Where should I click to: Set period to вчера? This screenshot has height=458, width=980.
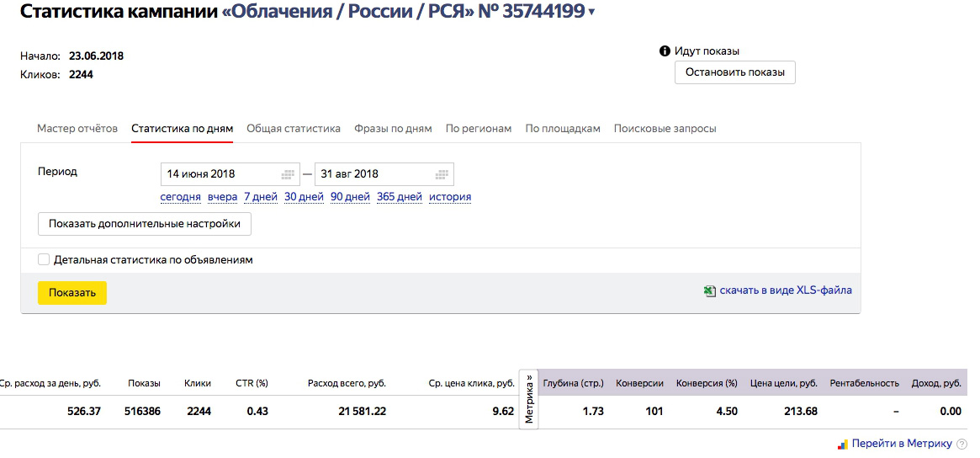223,197
